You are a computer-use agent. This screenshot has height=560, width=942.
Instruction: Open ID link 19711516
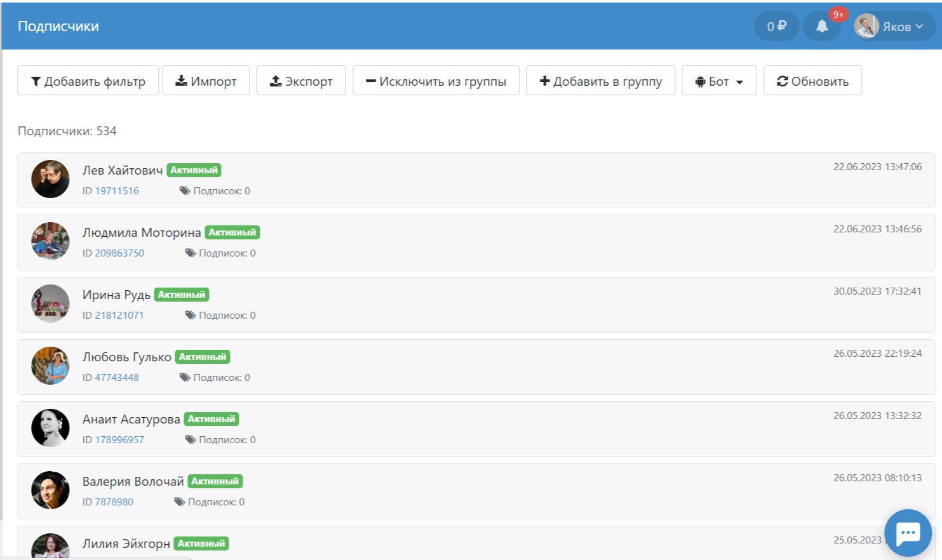pos(117,190)
